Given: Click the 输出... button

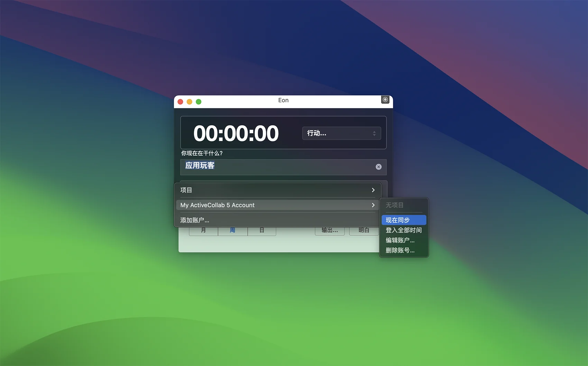Looking at the screenshot, I should tap(330, 231).
